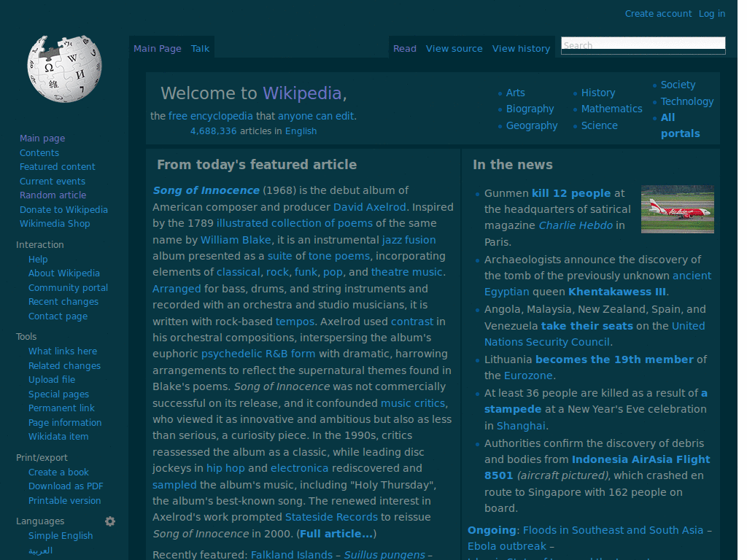Open the Wikidata item link
This screenshot has height=560, width=747.
point(58,437)
